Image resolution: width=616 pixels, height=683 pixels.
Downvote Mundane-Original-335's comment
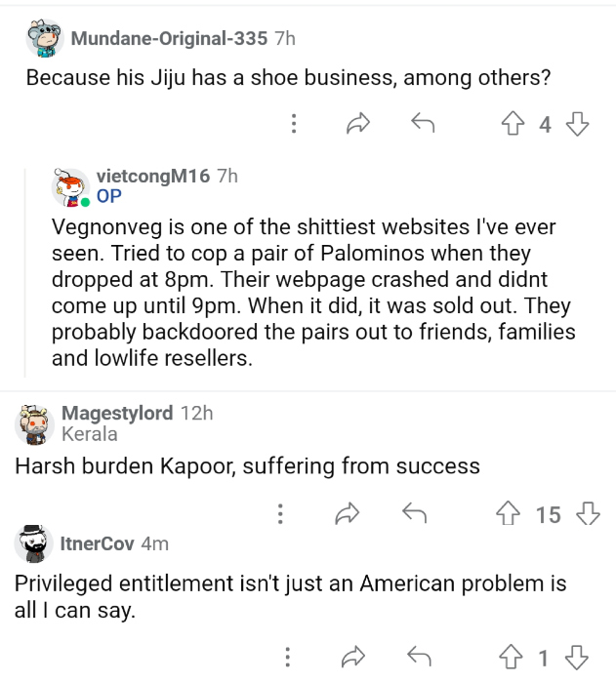578,124
